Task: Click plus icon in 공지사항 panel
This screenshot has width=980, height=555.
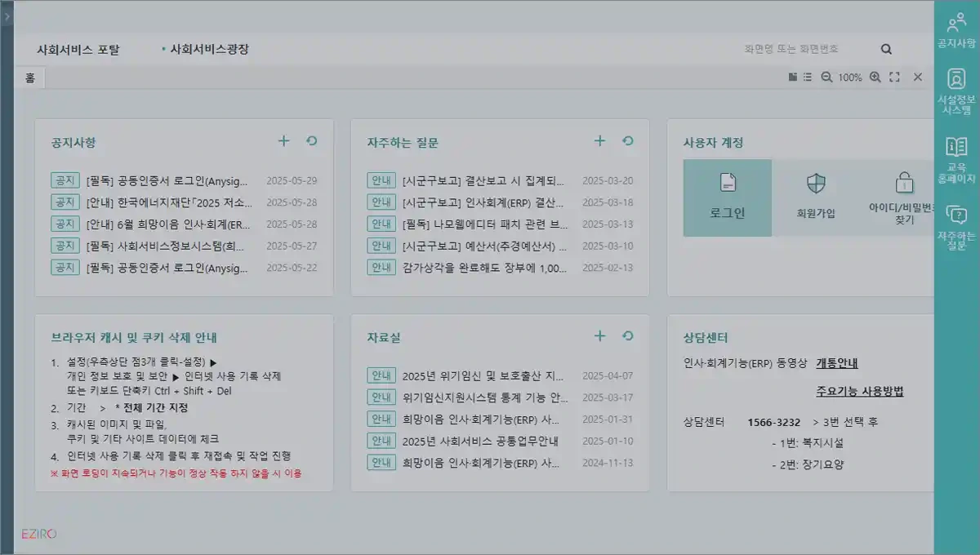Action: (x=283, y=141)
